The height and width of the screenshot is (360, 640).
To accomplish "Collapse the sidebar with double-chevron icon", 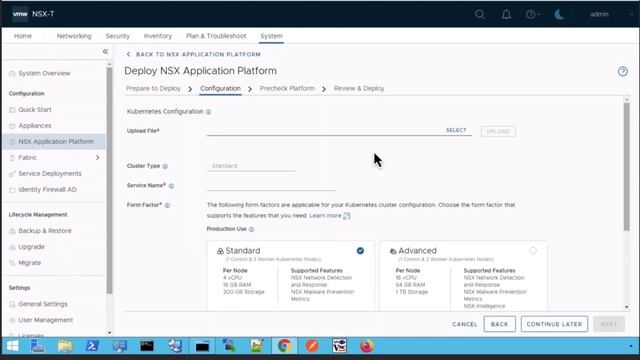I will pos(105,51).
